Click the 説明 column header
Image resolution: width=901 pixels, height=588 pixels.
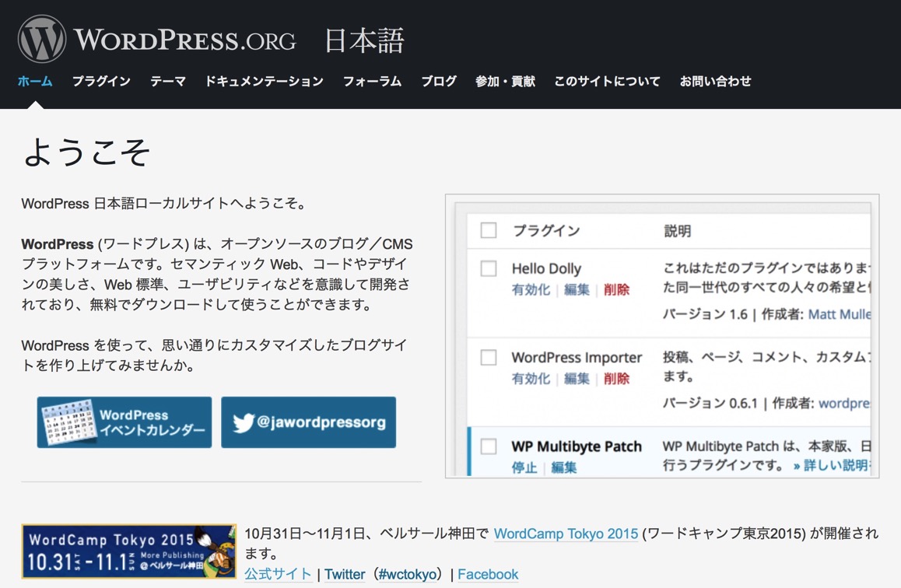point(678,231)
